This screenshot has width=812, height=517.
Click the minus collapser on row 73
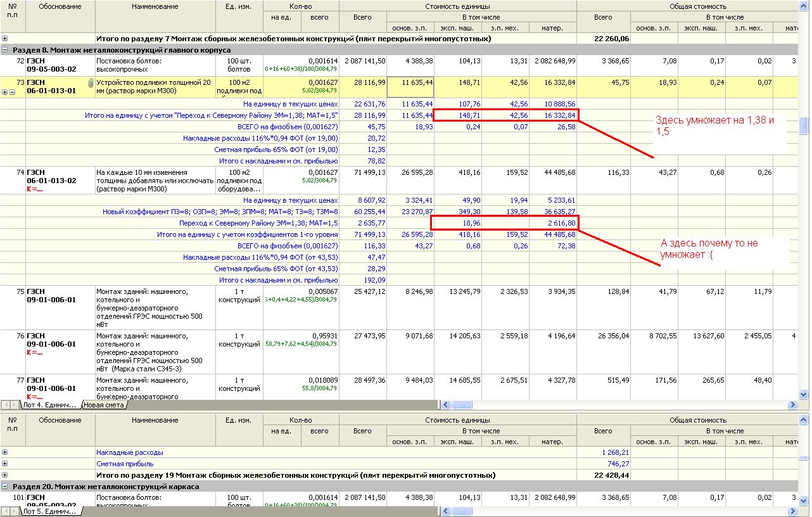tap(12, 92)
